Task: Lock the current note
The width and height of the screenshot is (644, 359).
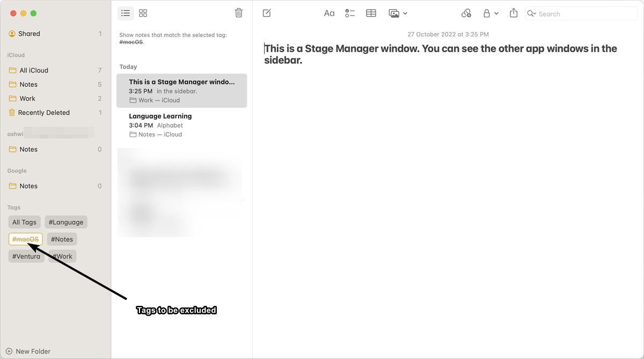Action: tap(486, 12)
